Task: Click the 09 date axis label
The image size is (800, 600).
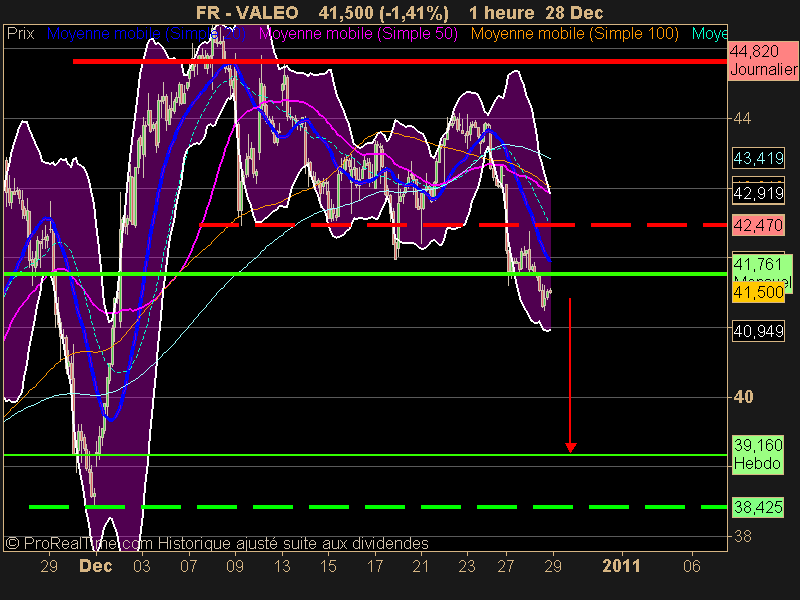Action: tap(235, 566)
